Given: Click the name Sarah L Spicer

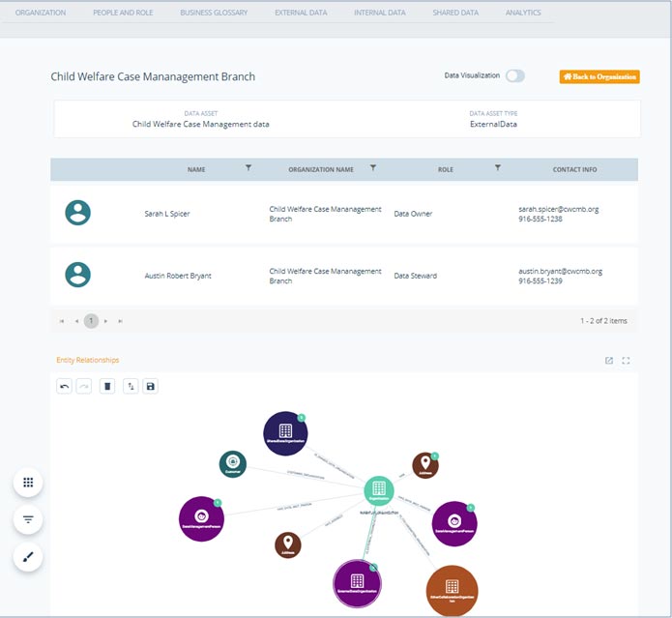Looking at the screenshot, I should (x=167, y=214).
